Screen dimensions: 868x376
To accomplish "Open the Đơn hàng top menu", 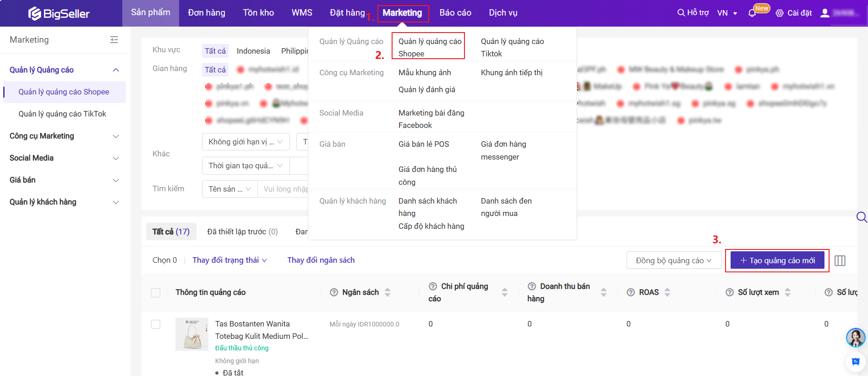I will point(207,13).
